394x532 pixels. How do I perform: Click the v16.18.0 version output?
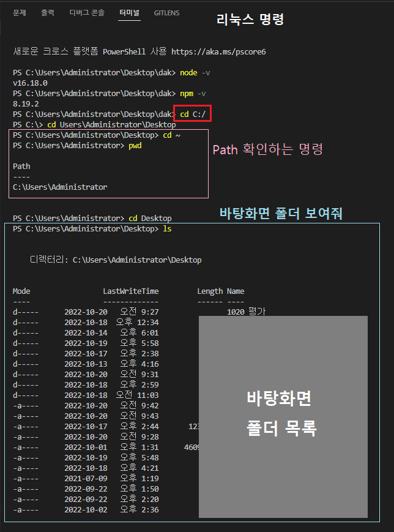30,83
